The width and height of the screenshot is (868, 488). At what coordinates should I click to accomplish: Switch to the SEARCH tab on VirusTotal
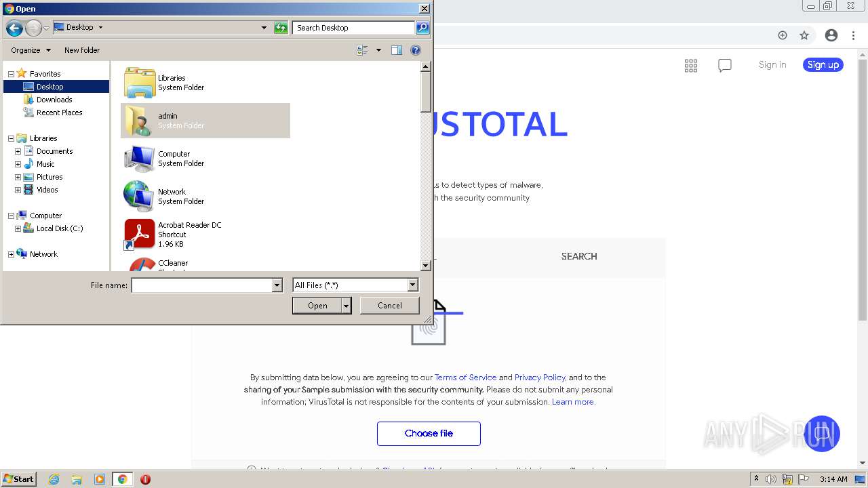(579, 256)
